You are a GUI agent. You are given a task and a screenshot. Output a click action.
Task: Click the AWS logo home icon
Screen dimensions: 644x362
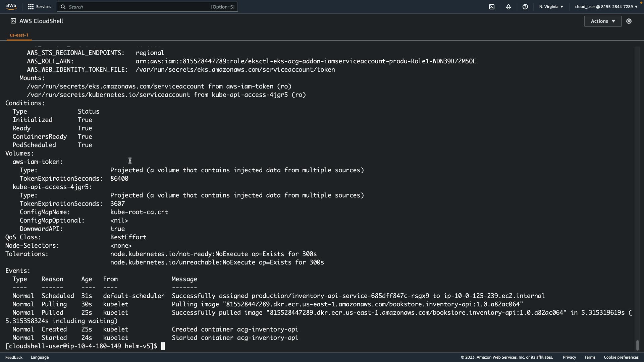11,6
